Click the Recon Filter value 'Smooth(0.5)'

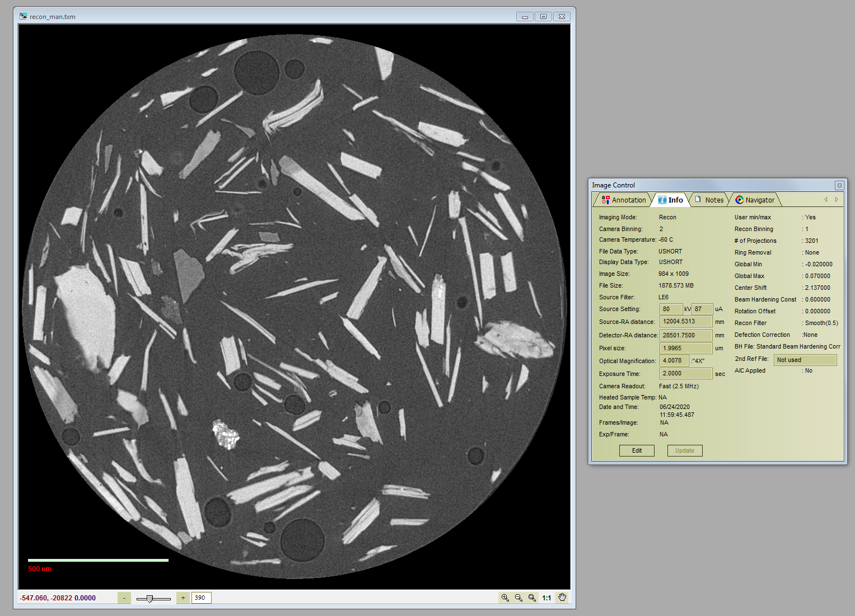click(x=821, y=323)
